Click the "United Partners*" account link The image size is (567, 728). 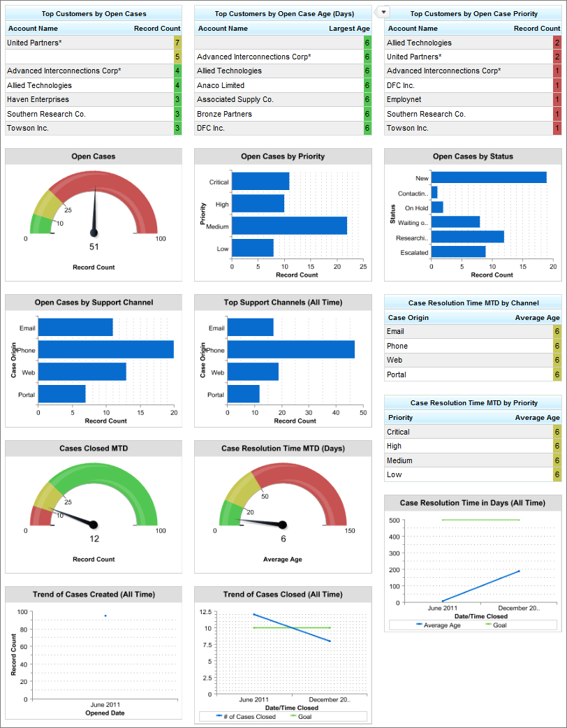[35, 43]
